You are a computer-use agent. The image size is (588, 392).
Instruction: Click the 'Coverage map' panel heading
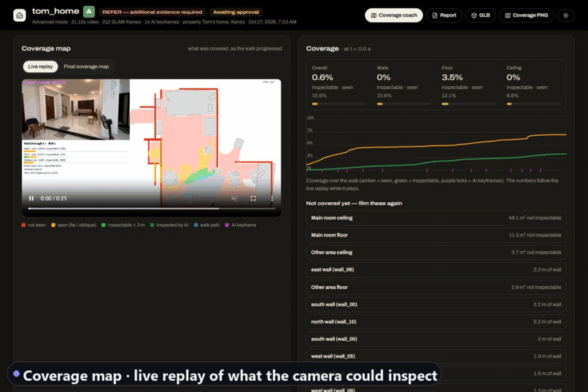46,48
